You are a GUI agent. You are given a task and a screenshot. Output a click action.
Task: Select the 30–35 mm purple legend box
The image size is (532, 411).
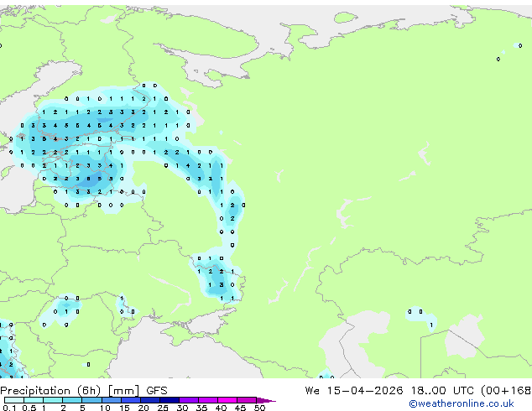click(x=189, y=400)
